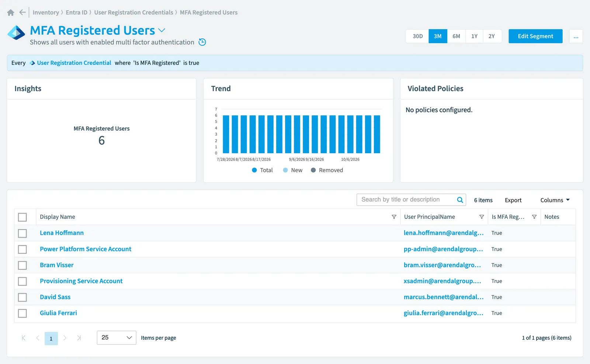590x364 pixels.
Task: Toggle the Total legend marker
Action: [x=254, y=170]
